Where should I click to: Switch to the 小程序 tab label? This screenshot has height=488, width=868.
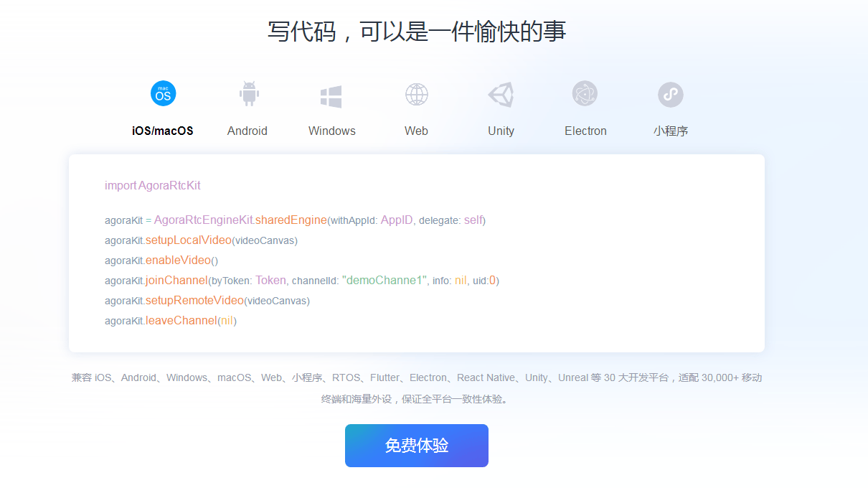[x=671, y=131]
